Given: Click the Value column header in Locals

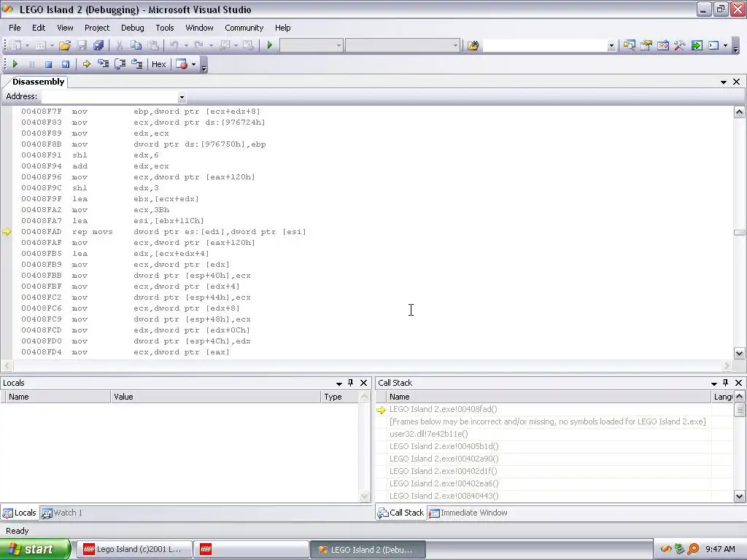Looking at the screenshot, I should pos(215,397).
